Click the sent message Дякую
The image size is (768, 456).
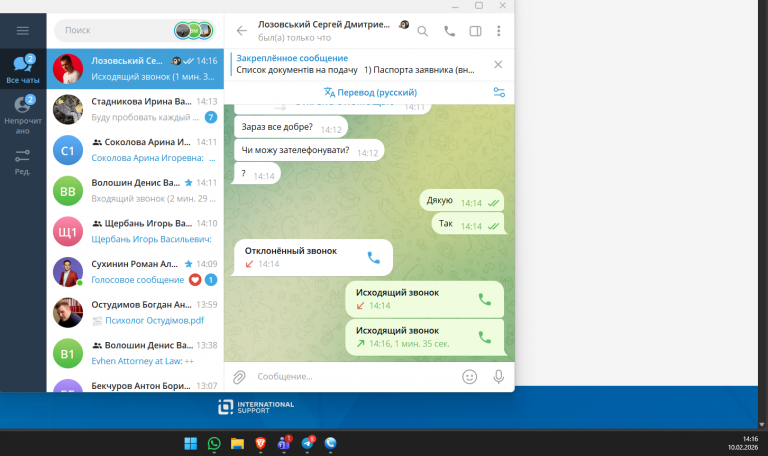461,201
